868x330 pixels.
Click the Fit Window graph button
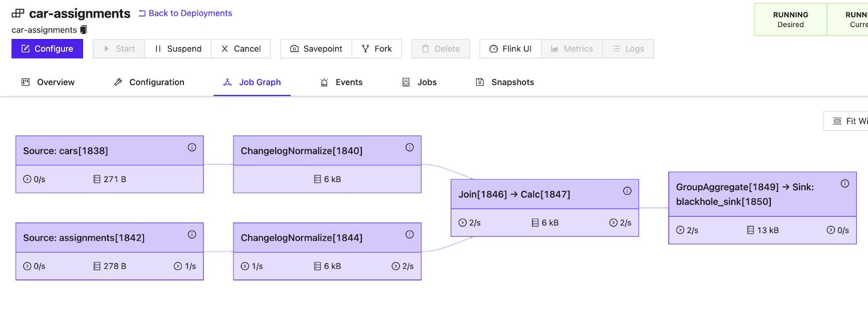click(x=846, y=121)
